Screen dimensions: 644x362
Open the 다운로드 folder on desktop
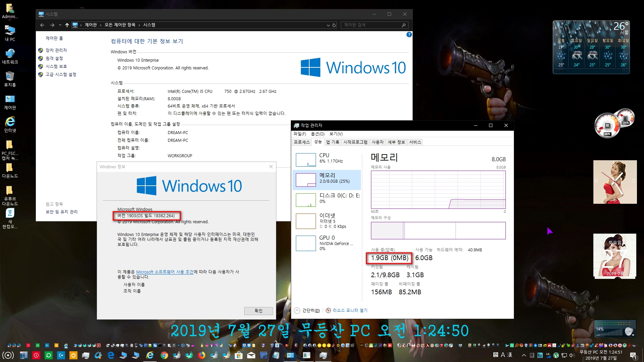(10, 170)
